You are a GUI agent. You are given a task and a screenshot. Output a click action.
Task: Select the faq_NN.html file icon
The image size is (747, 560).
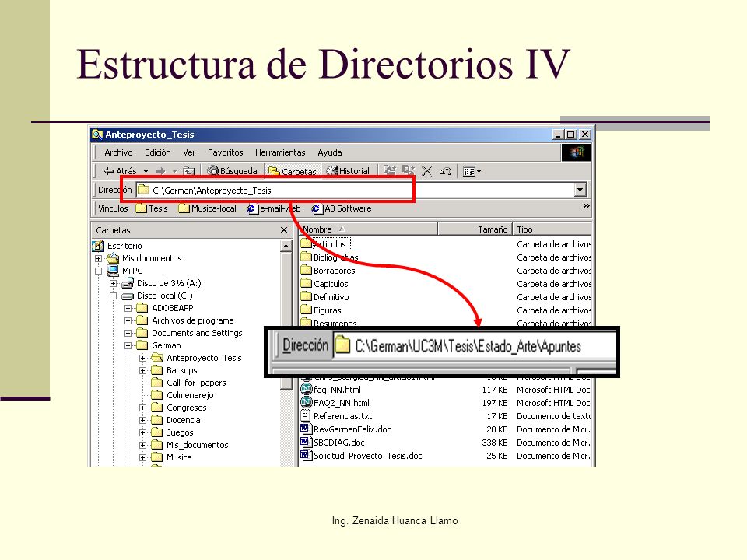(x=306, y=389)
